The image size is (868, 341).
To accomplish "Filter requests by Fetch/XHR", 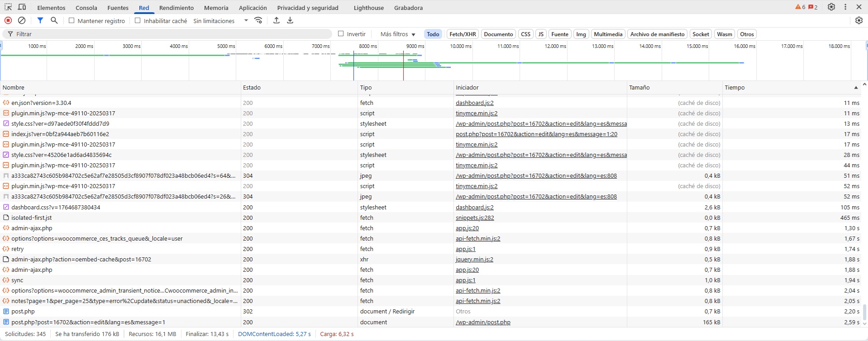I will (x=462, y=34).
